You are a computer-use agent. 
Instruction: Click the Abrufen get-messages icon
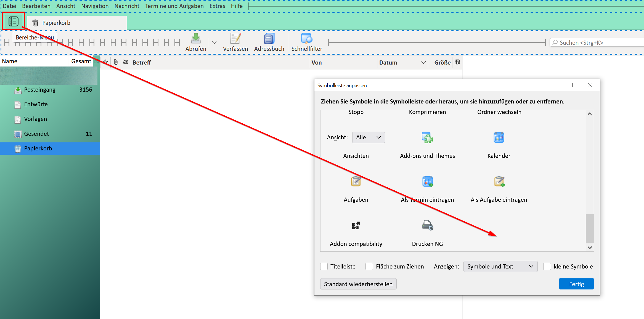point(196,39)
